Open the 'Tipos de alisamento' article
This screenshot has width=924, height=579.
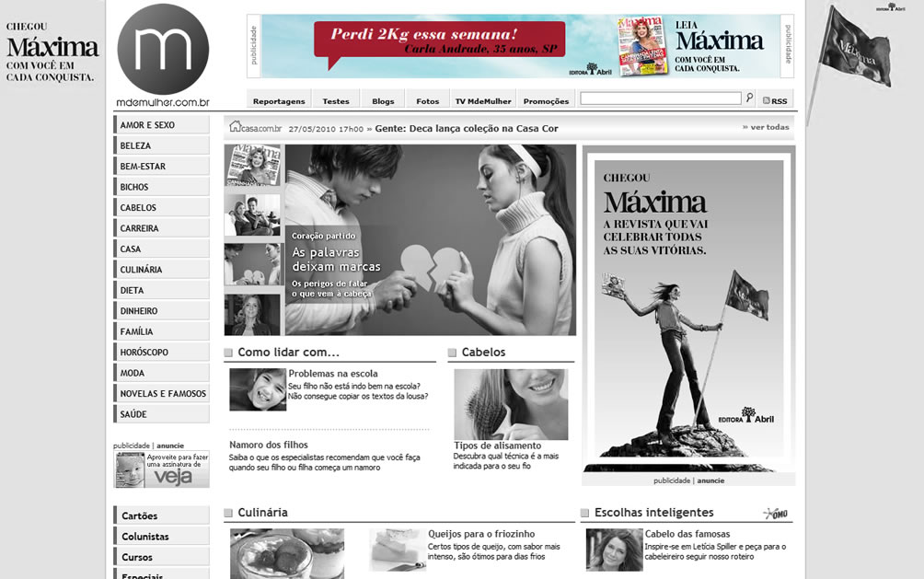[497, 446]
